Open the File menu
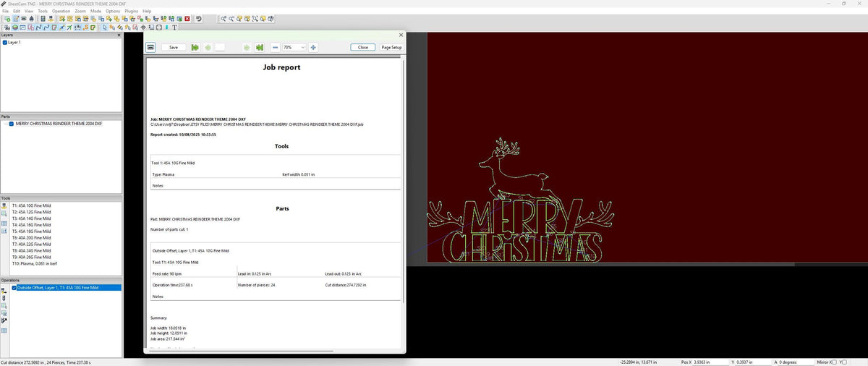This screenshot has height=366, width=868. 6,12
